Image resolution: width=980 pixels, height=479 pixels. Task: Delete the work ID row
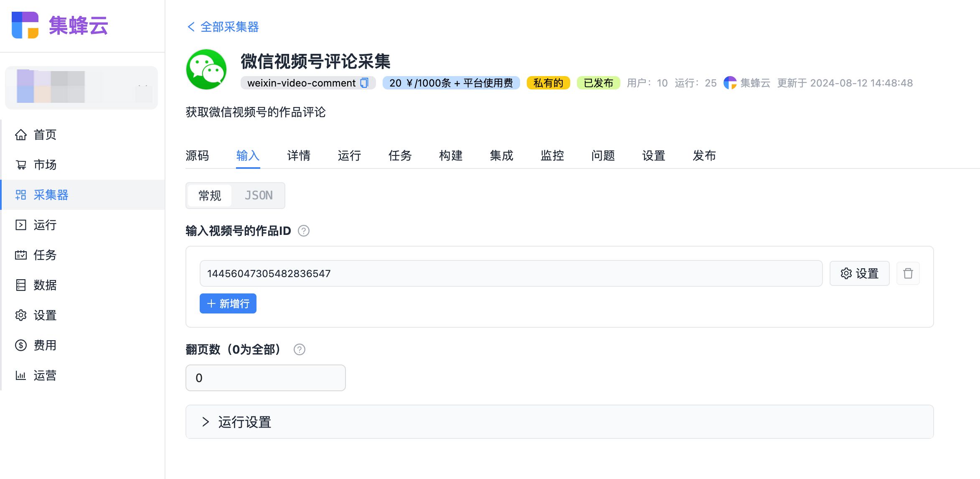coord(908,273)
